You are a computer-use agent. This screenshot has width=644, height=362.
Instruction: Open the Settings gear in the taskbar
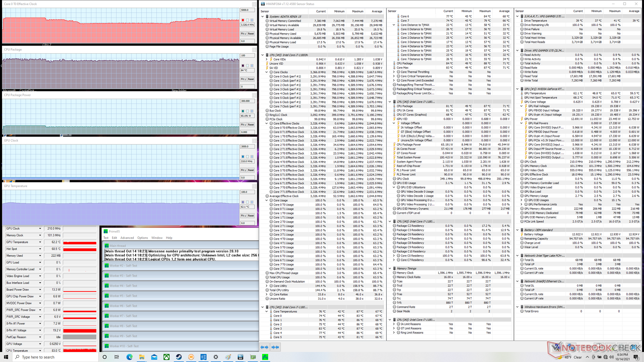[x=216, y=357]
